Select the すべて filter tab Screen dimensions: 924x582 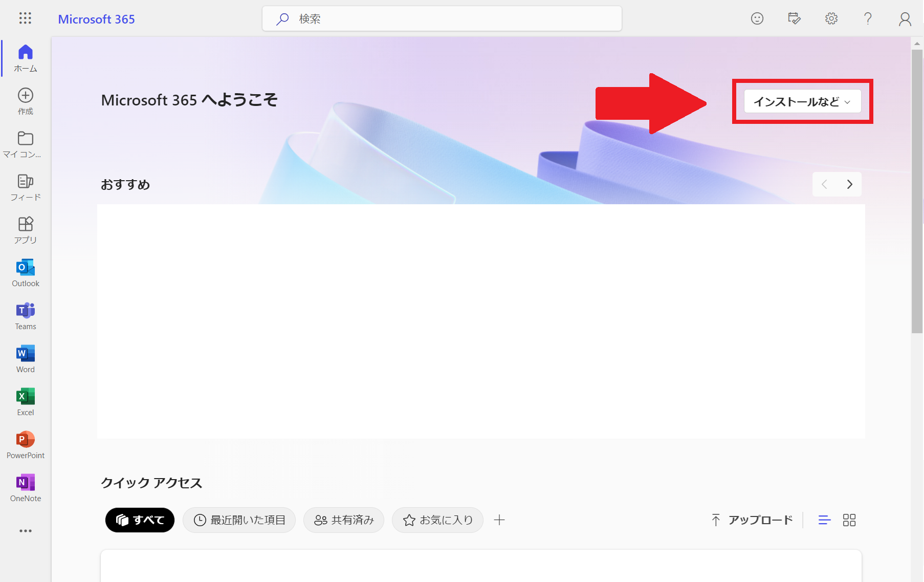point(140,520)
